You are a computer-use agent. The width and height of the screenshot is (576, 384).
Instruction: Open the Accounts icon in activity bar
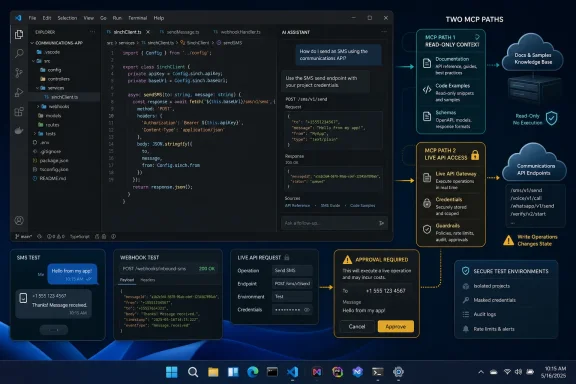(19, 220)
